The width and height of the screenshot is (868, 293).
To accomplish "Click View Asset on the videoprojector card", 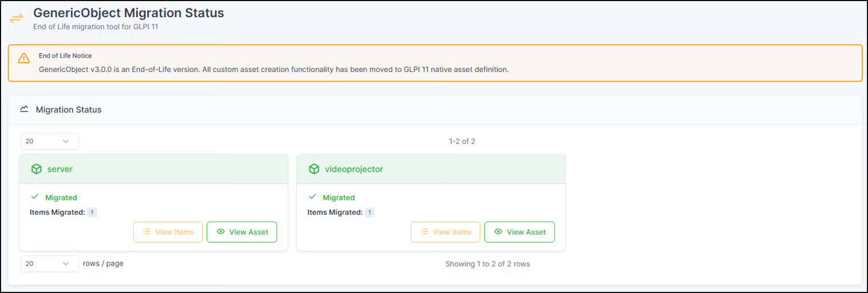I will (x=519, y=232).
